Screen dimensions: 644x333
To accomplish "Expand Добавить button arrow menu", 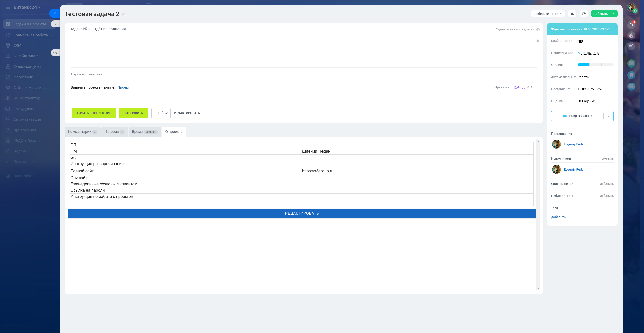I will tap(614, 14).
